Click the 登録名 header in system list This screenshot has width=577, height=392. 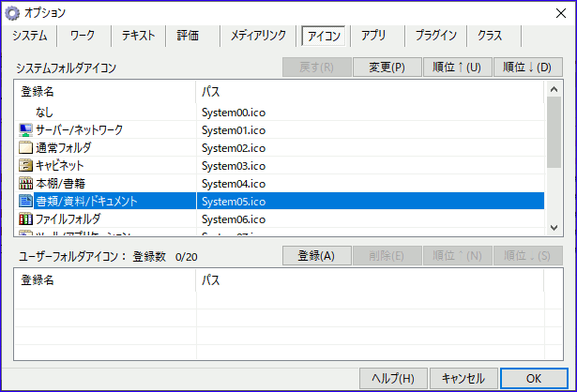coord(106,92)
